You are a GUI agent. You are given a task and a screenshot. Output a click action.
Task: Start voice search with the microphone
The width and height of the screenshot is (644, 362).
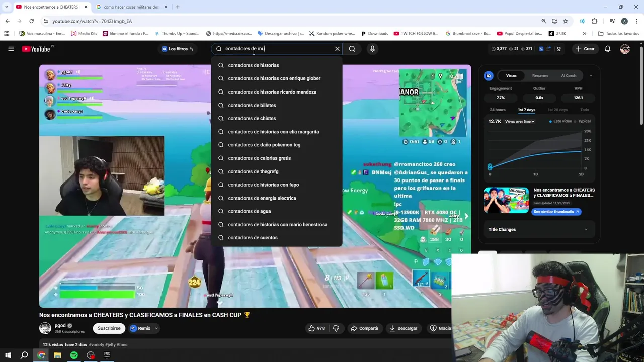(x=372, y=49)
